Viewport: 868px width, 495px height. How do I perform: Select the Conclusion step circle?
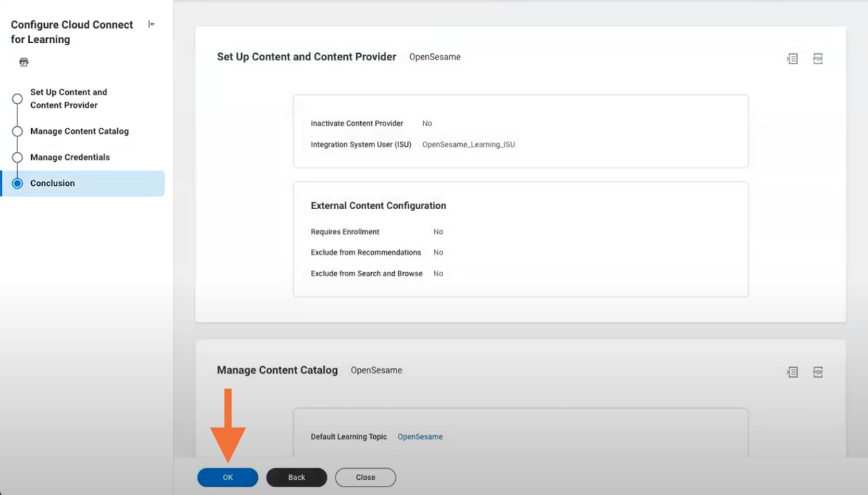point(17,183)
